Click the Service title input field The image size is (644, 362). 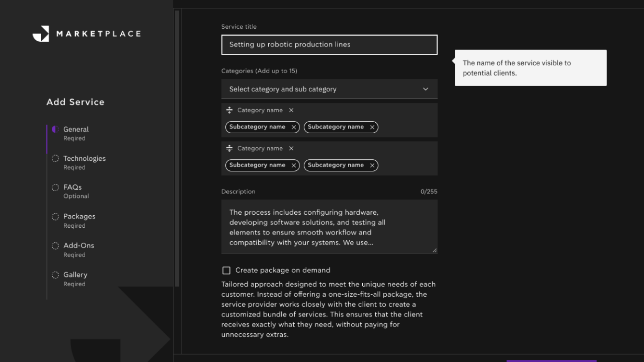329,45
